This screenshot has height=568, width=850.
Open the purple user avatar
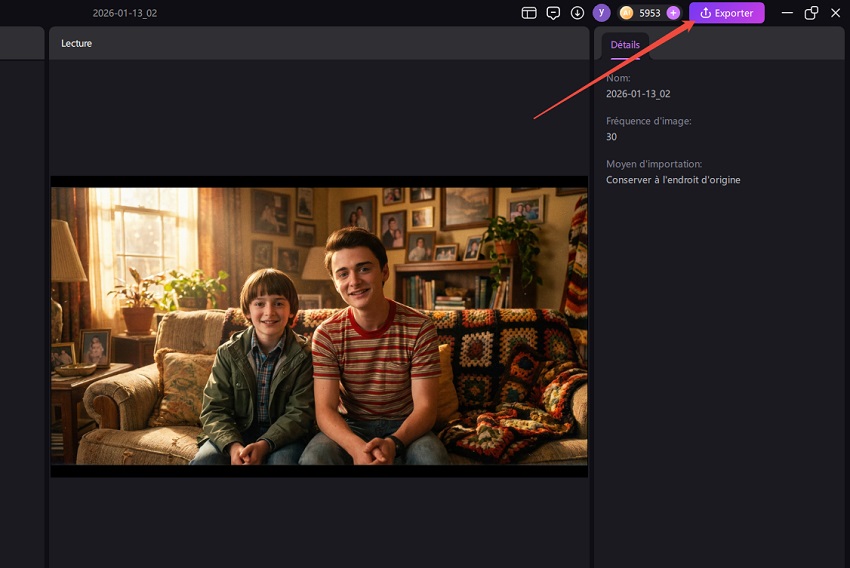coord(601,13)
